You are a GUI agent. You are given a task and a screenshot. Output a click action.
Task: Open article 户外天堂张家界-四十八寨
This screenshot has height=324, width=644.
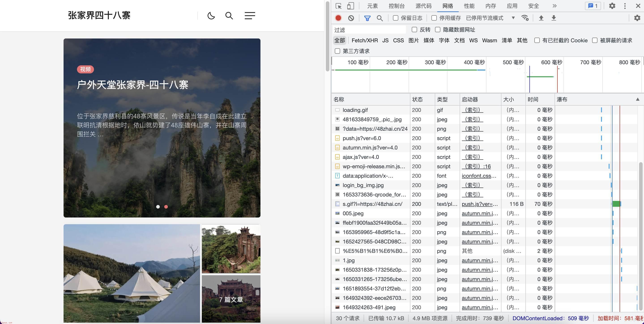coord(132,85)
